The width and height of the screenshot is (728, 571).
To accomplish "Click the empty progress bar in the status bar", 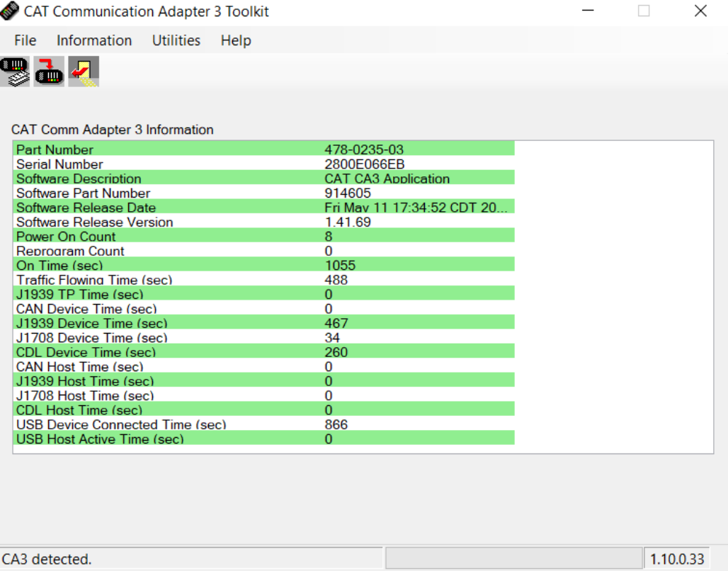I will pos(513,558).
